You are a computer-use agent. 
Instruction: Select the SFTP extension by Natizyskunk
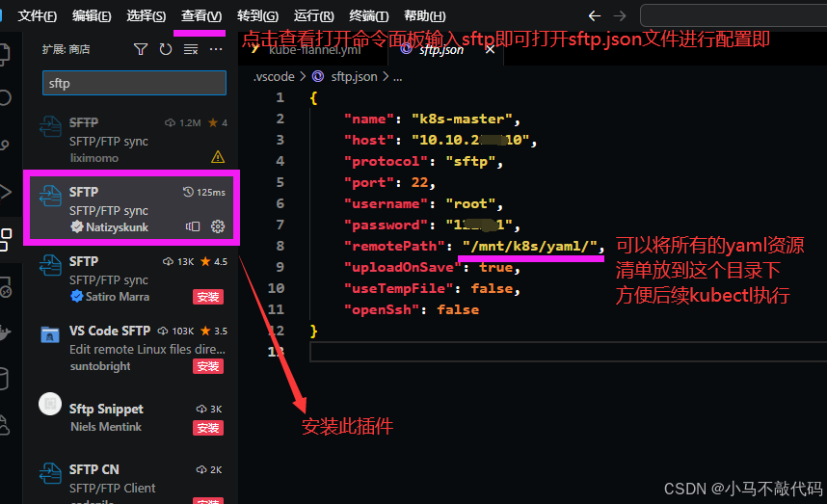[x=132, y=209]
